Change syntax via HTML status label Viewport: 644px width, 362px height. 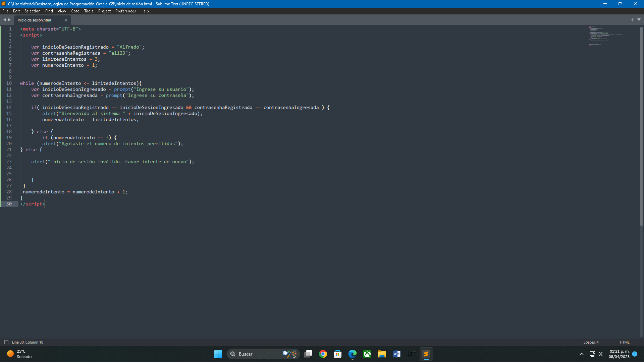click(x=625, y=342)
